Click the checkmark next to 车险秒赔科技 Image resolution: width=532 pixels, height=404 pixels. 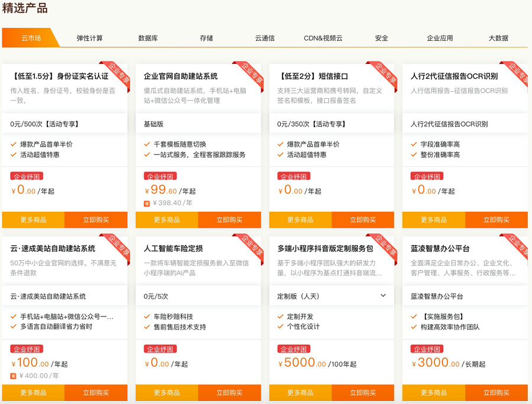pos(147,316)
